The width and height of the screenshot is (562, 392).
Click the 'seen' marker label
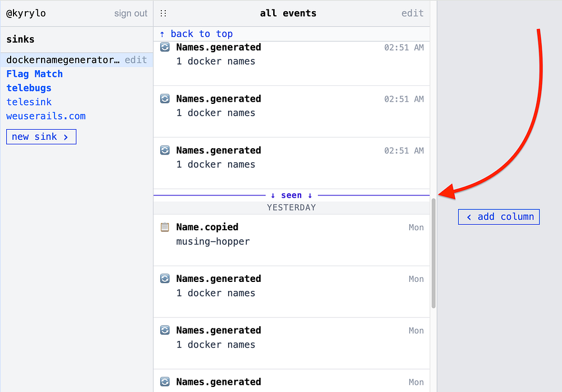(x=291, y=195)
